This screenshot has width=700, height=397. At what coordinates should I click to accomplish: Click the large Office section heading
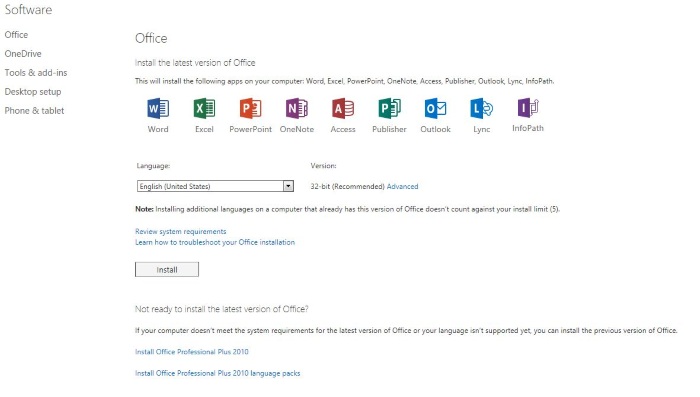pos(151,38)
